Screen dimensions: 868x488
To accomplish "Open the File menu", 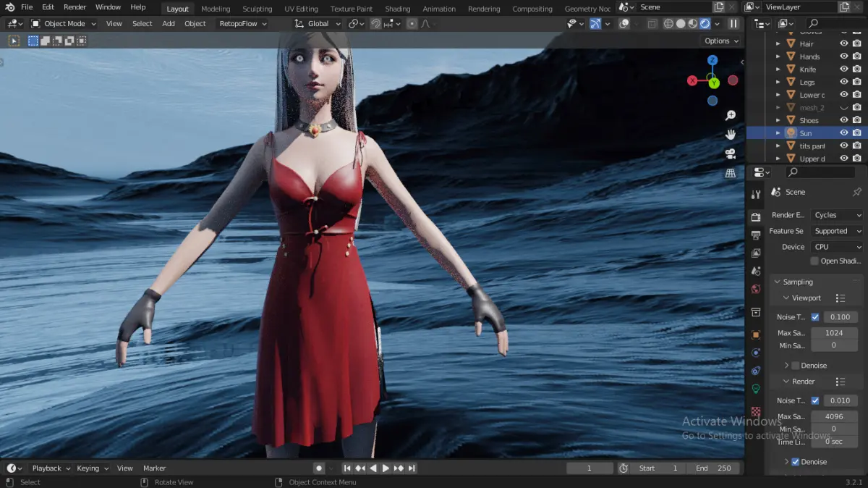I will pos(27,7).
